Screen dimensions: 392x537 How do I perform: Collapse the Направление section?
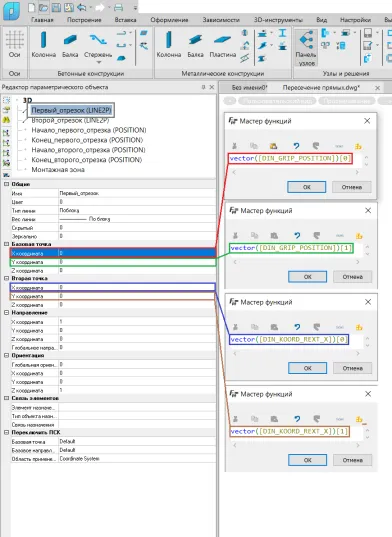click(6, 313)
